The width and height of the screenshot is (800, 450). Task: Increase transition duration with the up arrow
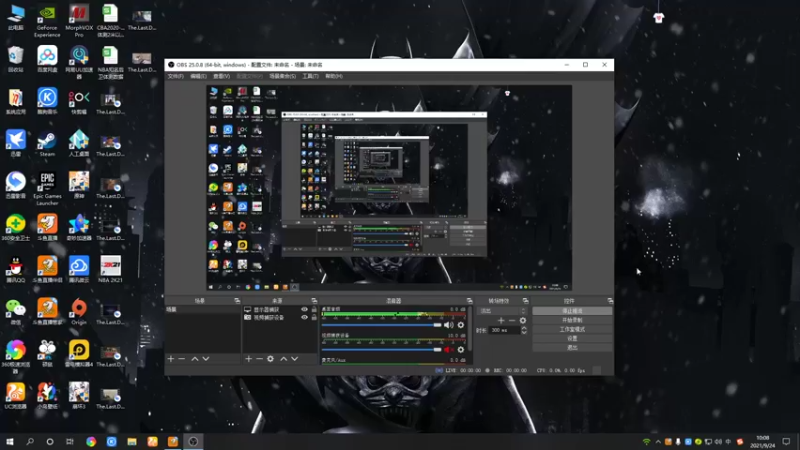coord(524,328)
